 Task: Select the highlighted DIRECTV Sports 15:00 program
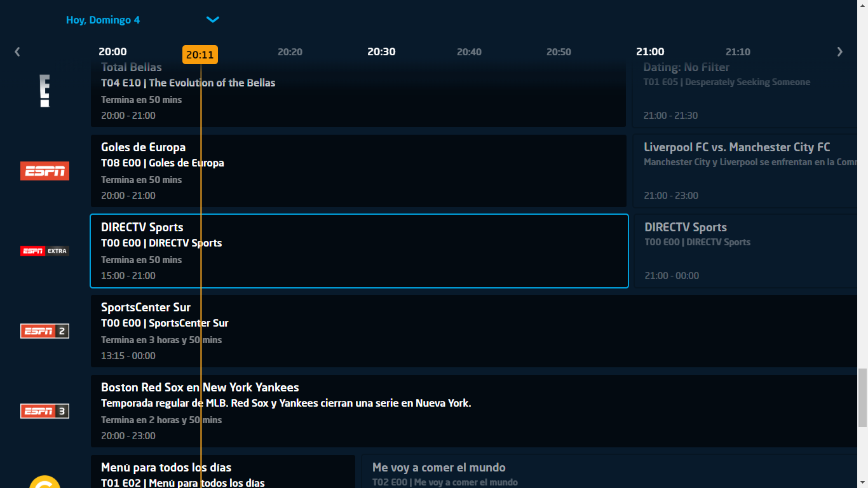click(360, 251)
